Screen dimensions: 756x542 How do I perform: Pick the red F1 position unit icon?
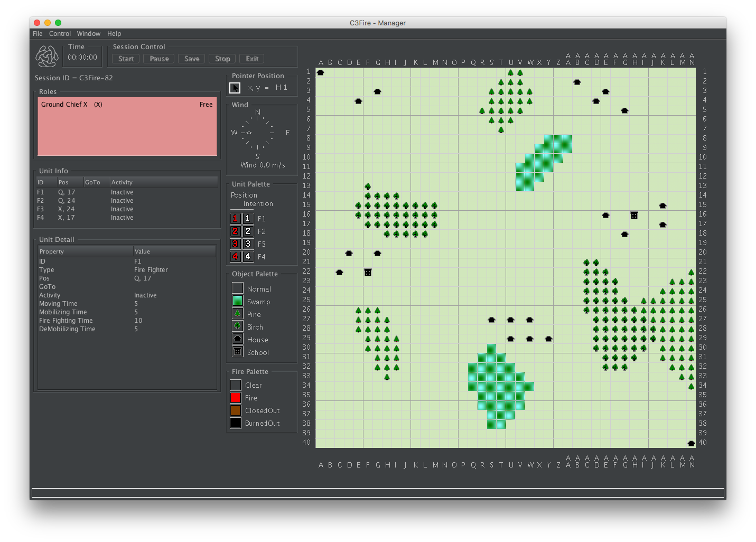236,219
